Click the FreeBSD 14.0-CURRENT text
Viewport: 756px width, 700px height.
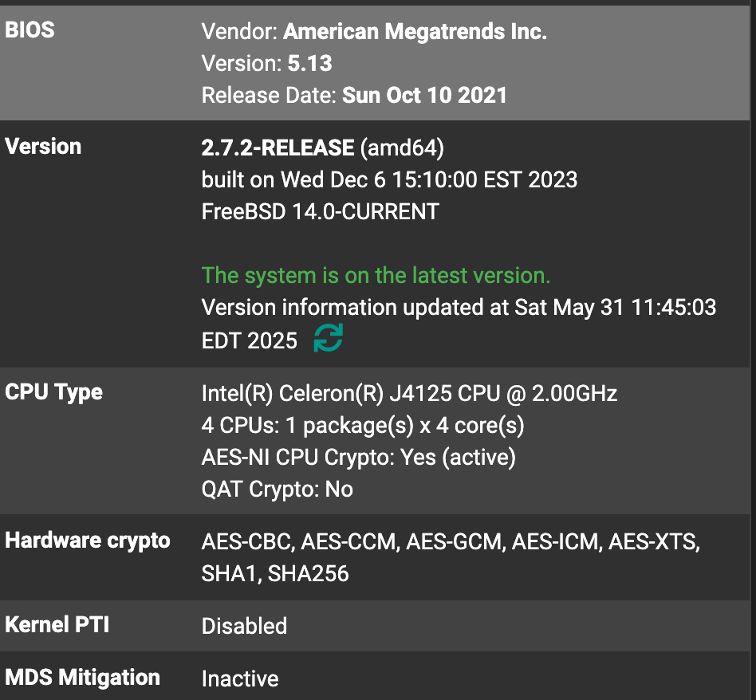pyautogui.click(x=320, y=211)
